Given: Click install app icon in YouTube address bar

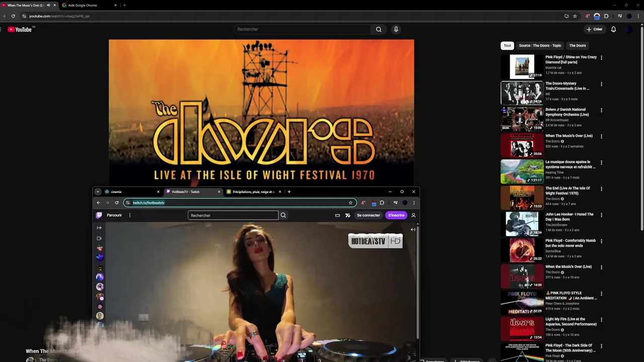Looking at the screenshot, I should click(567, 16).
